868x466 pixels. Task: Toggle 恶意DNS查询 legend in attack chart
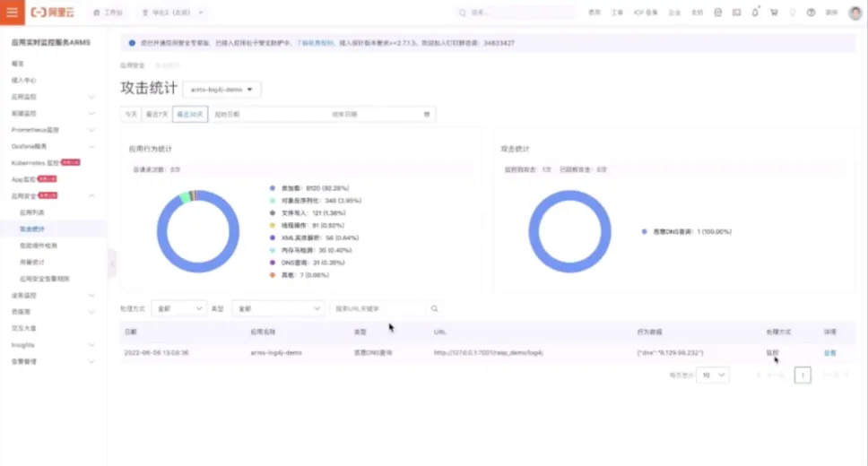(687, 231)
